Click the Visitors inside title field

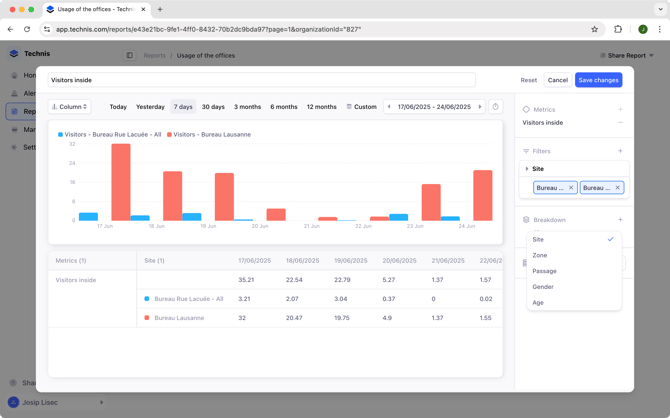click(x=260, y=80)
